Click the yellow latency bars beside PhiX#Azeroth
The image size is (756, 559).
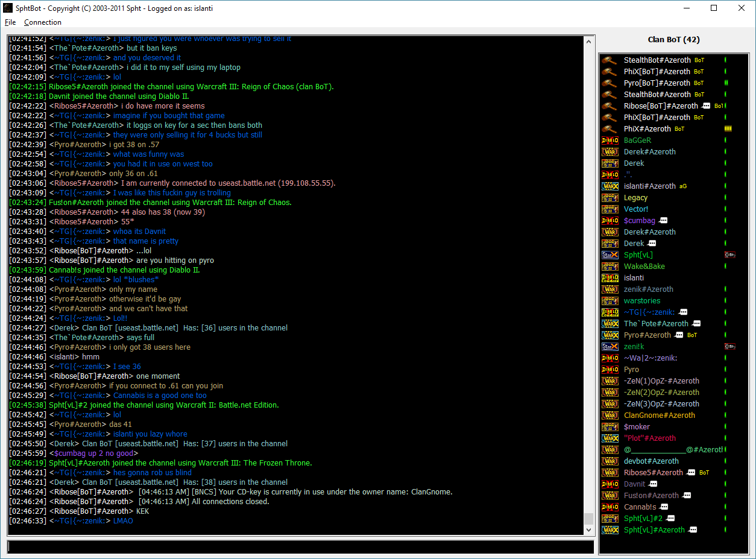pos(728,128)
